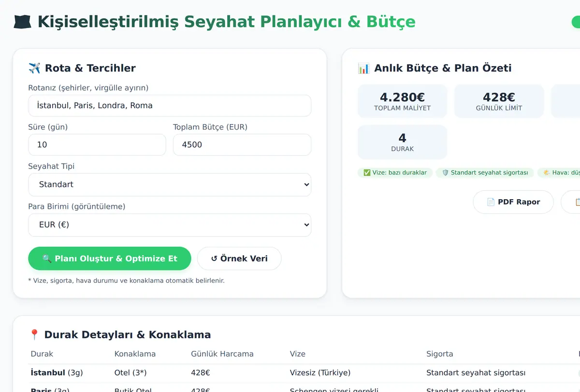Click the Durak column header
This screenshot has width=580, height=392.
[x=42, y=354]
